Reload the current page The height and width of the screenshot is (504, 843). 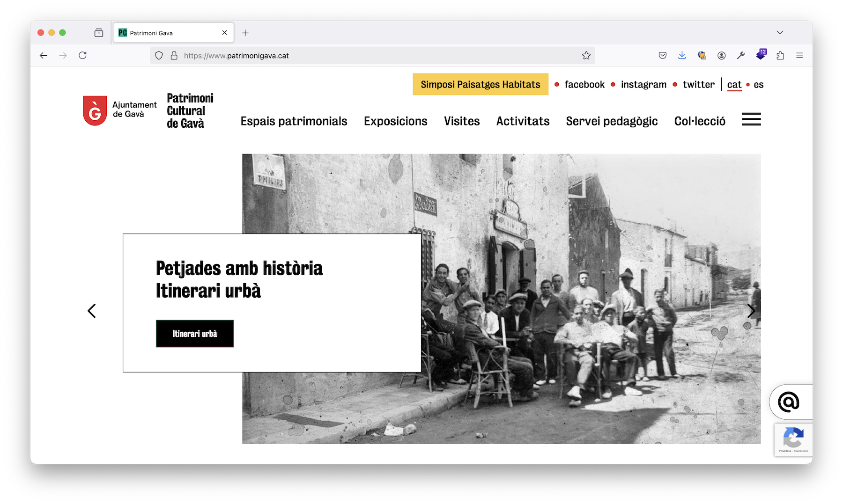coord(83,56)
